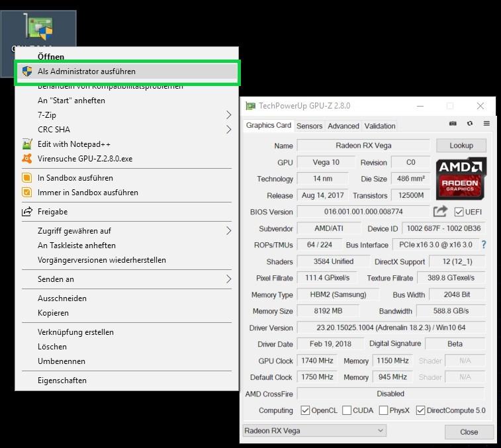
Task: Click the Bandwidth 588.8 GB/s field
Action: tap(451, 311)
